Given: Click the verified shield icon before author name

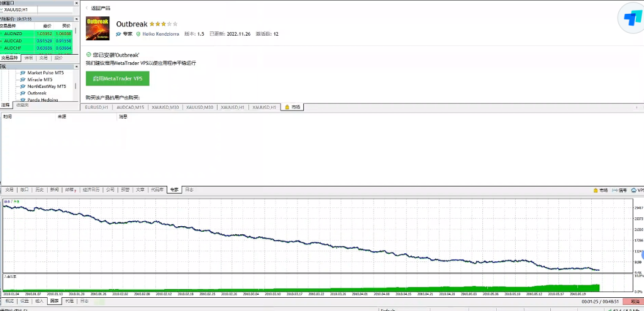Looking at the screenshot, I should [138, 34].
